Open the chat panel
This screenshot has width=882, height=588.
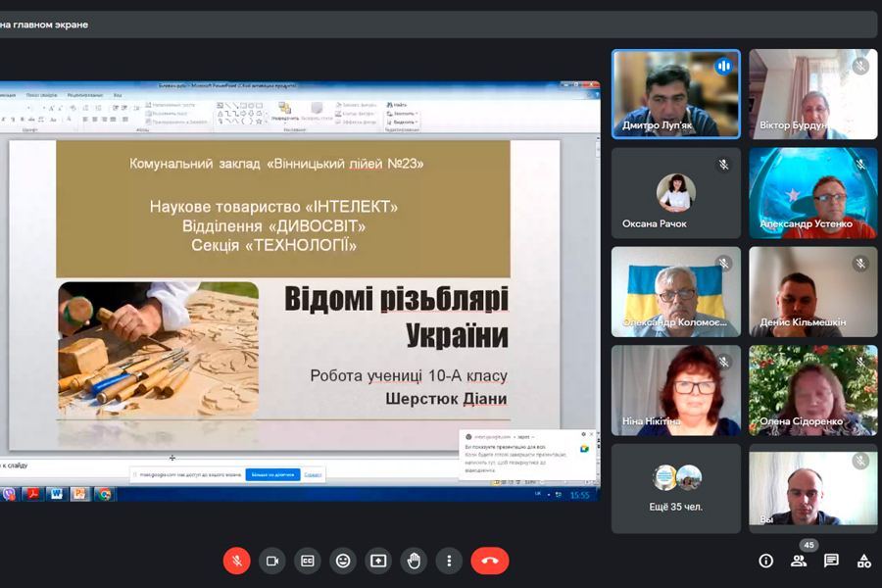(831, 561)
